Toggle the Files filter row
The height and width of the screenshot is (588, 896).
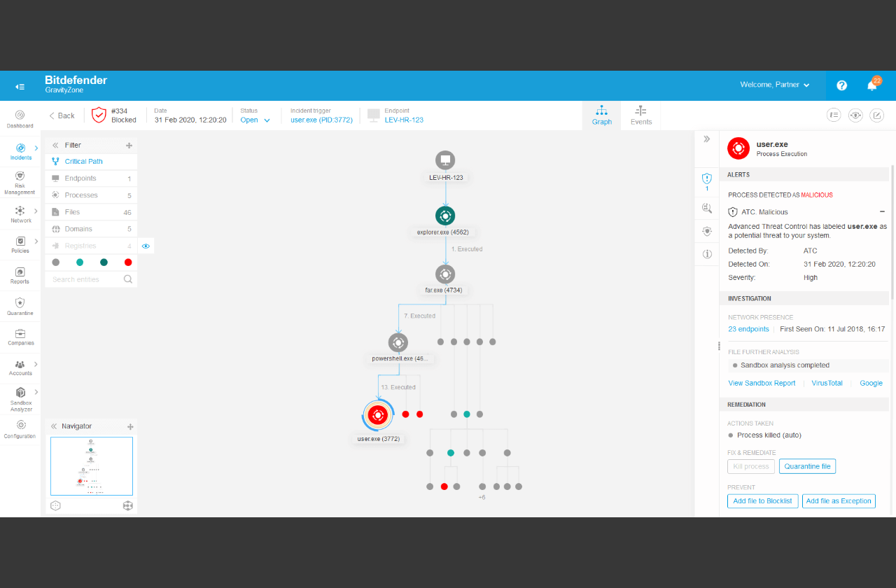coord(91,212)
